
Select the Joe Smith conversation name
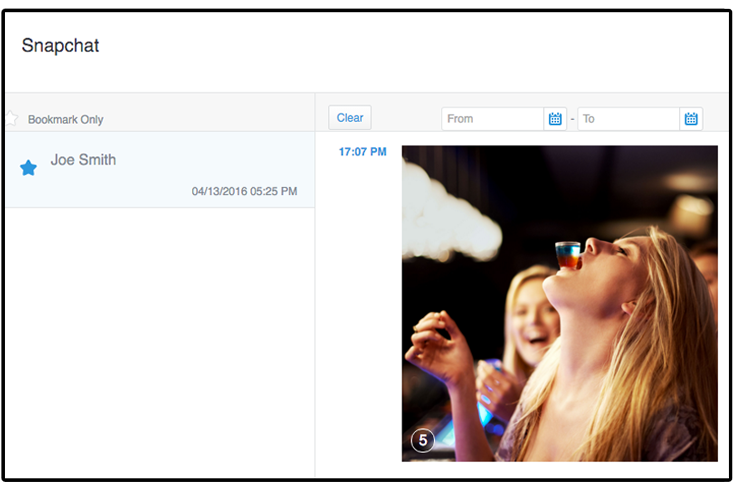point(83,160)
